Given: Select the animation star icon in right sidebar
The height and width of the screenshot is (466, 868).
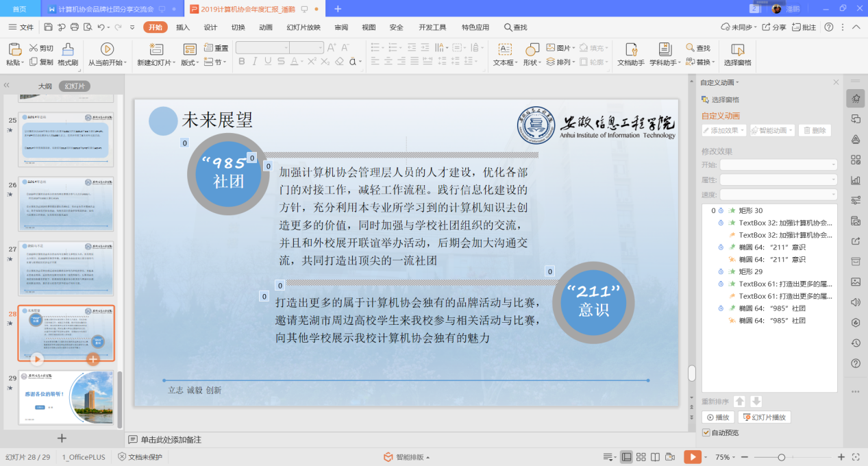Looking at the screenshot, I should [x=854, y=98].
